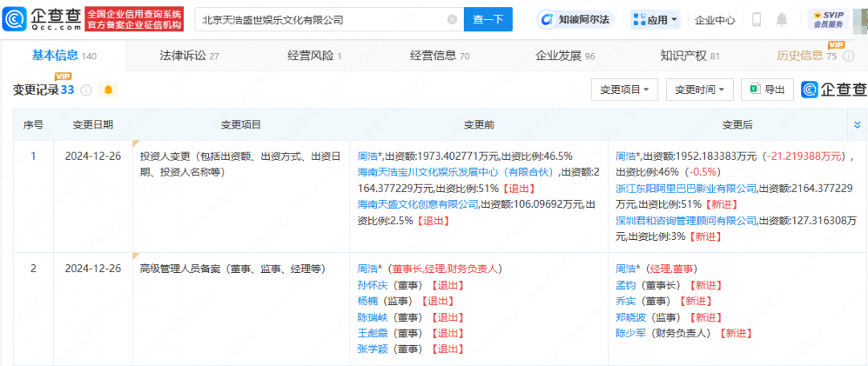Open 王彪霞 director profile link
The image size is (868, 366).
coord(372,333)
